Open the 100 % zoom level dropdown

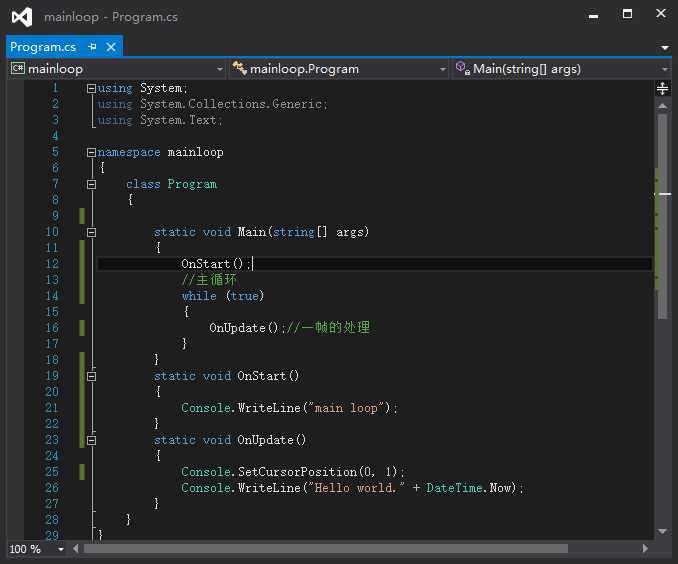(61, 549)
